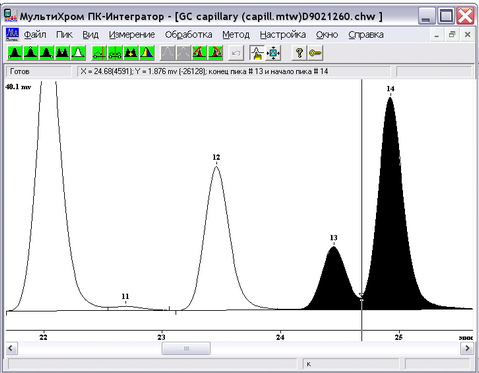The width and height of the screenshot is (479, 373).
Task: Click the horizontal scrollbar thumb
Action: point(186,348)
